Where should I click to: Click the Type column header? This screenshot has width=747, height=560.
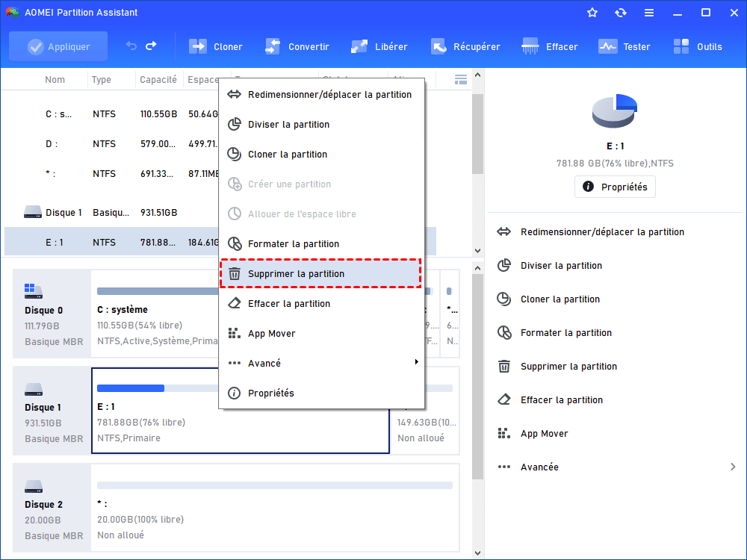[102, 80]
